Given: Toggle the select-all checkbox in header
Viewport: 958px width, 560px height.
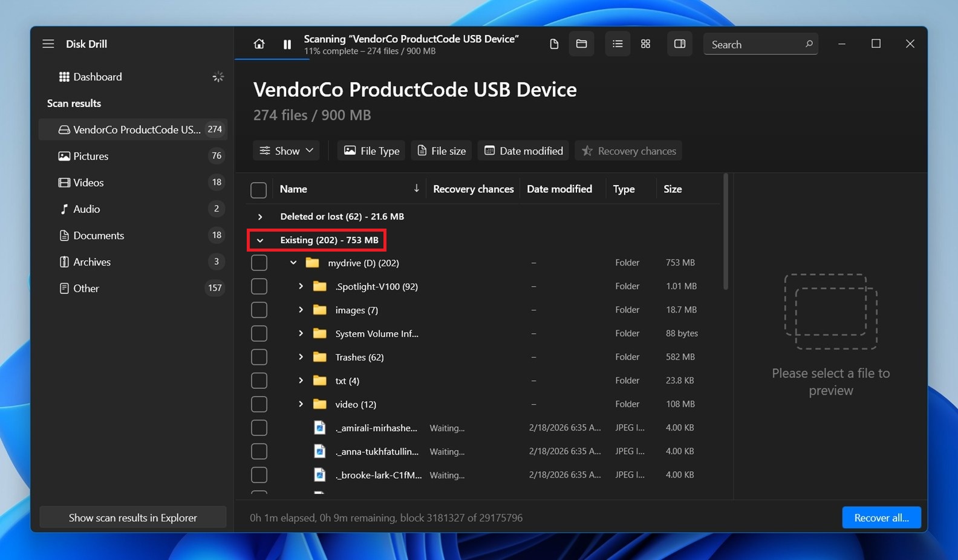Looking at the screenshot, I should pyautogui.click(x=258, y=190).
